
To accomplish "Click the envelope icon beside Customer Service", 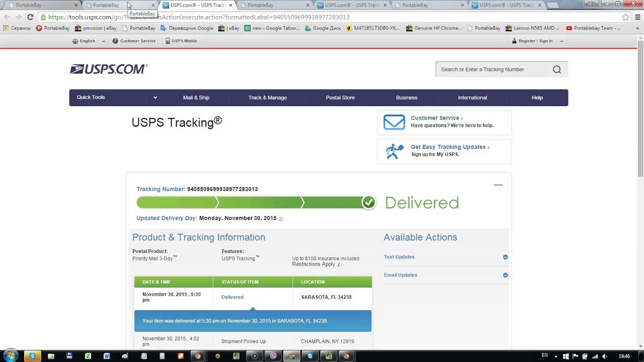I will pyautogui.click(x=394, y=122).
